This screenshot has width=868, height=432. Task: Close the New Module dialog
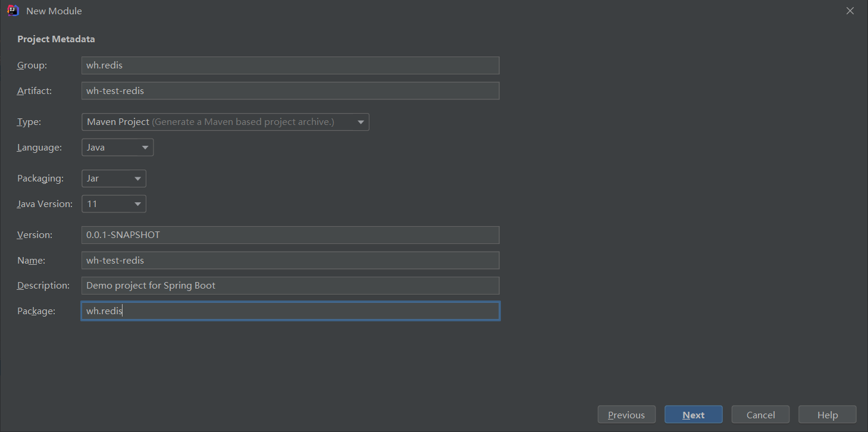click(850, 11)
